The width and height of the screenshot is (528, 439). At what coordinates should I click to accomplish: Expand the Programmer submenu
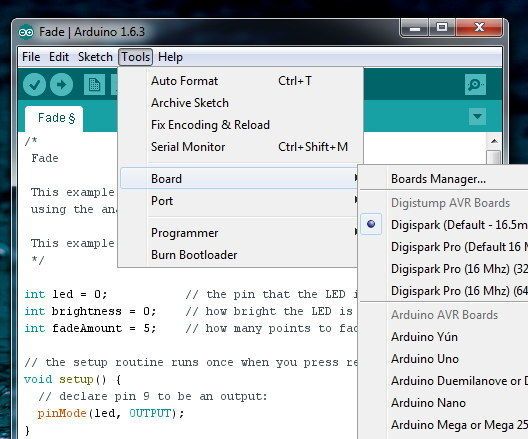239,233
